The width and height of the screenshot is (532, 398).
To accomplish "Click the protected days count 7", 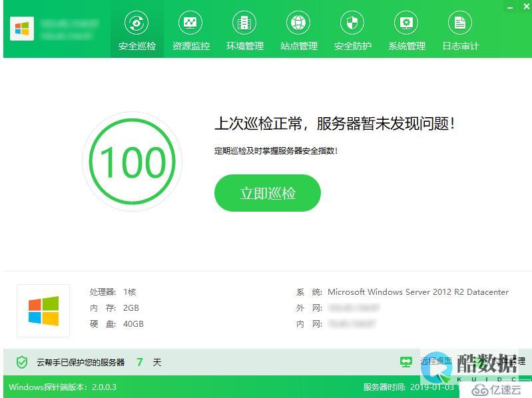I will click(140, 362).
